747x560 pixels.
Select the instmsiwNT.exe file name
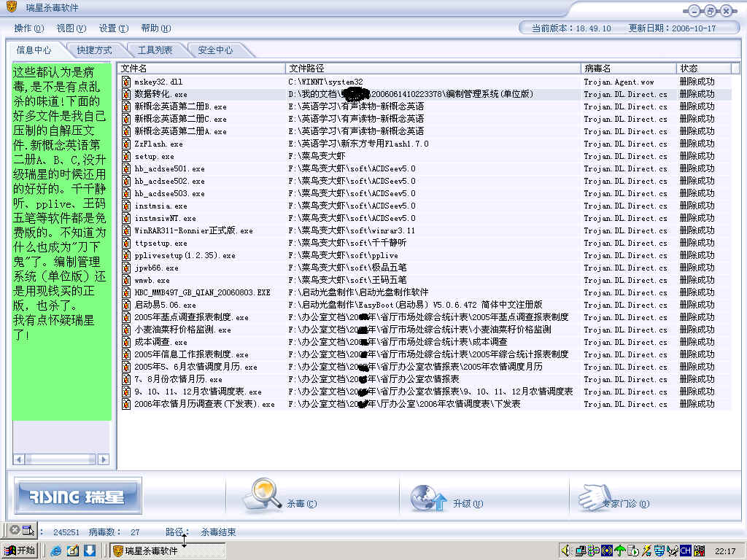coord(166,218)
